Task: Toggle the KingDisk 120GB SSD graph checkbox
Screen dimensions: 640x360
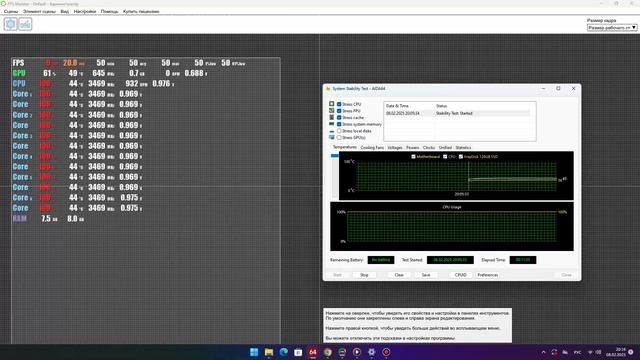Action: click(460, 157)
